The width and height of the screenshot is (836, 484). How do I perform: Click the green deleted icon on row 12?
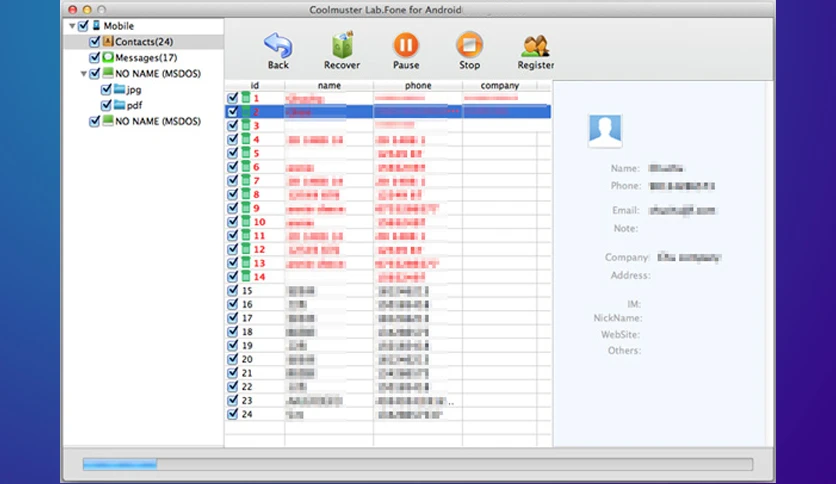[x=246, y=249]
